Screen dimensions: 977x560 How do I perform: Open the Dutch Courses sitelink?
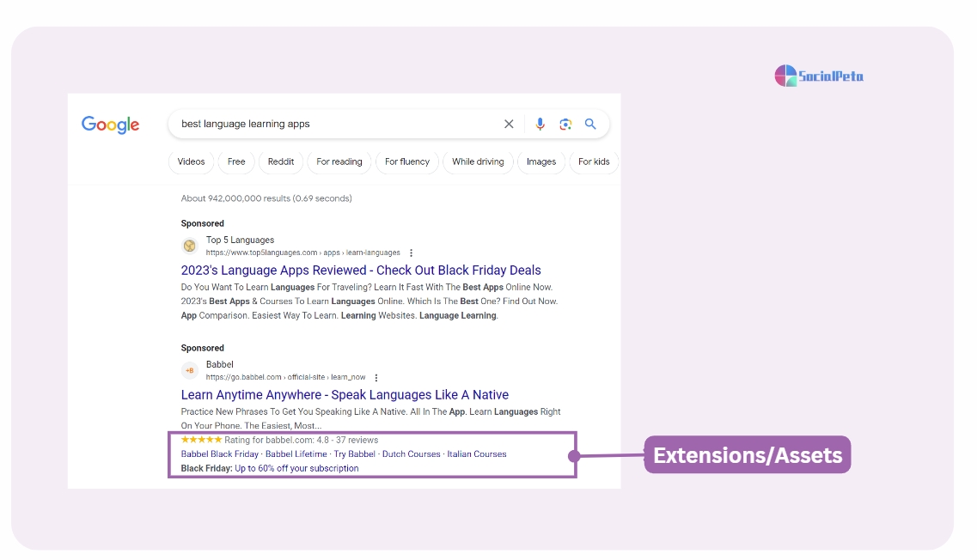[412, 454]
